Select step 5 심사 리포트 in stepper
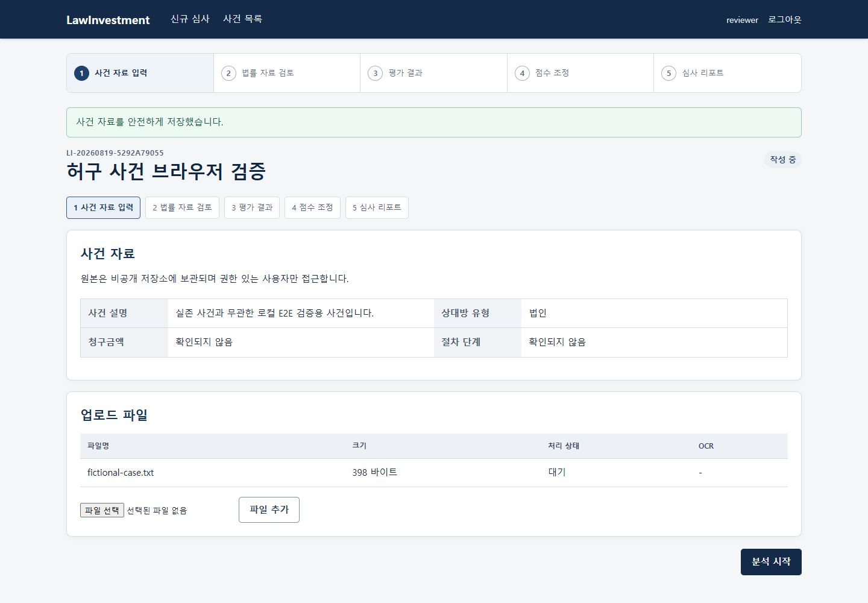Screen dimensions: 868x603 pyautogui.click(x=727, y=73)
